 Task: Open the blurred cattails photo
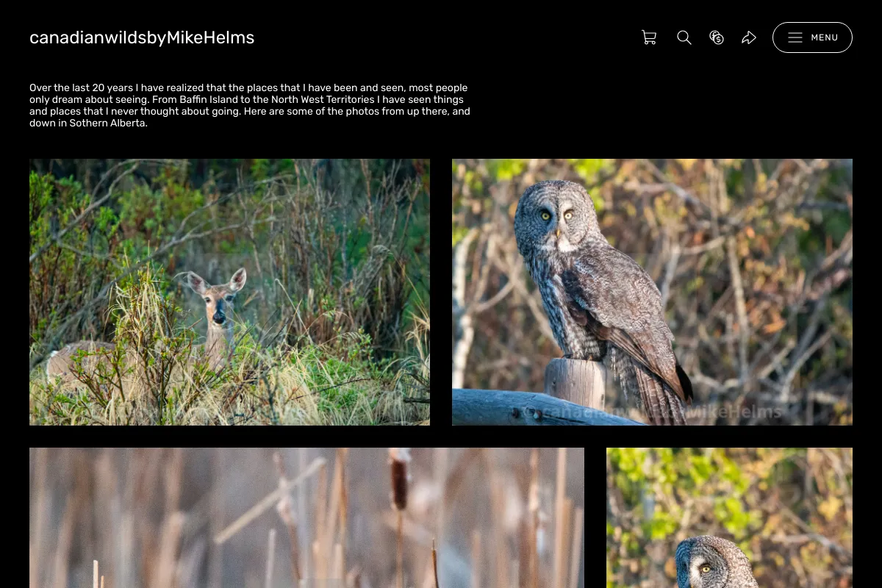[306, 517]
